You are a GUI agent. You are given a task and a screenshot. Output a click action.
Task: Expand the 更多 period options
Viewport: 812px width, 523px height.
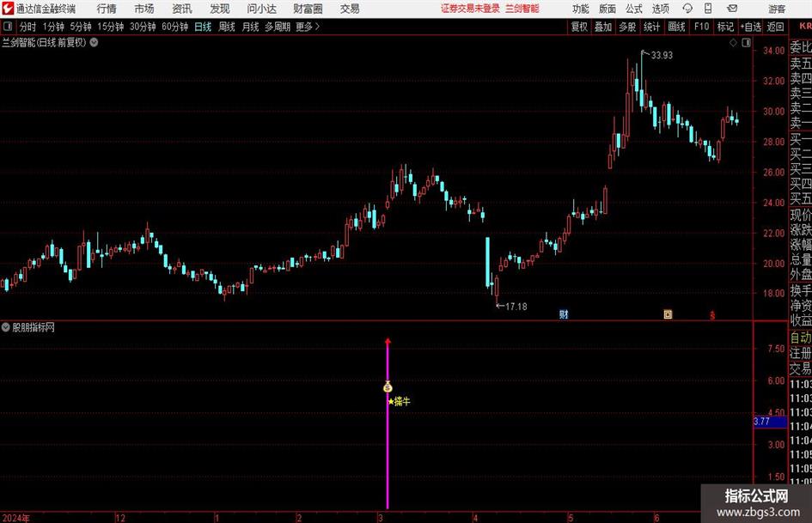308,27
